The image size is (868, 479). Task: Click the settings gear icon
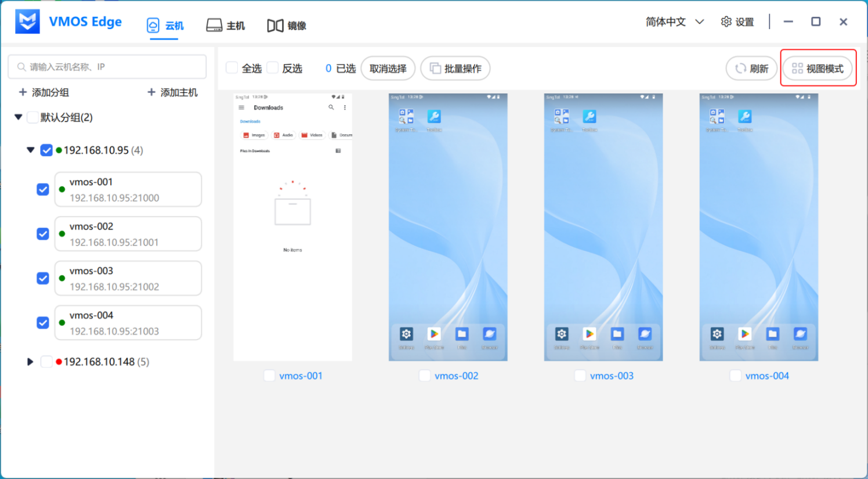726,22
